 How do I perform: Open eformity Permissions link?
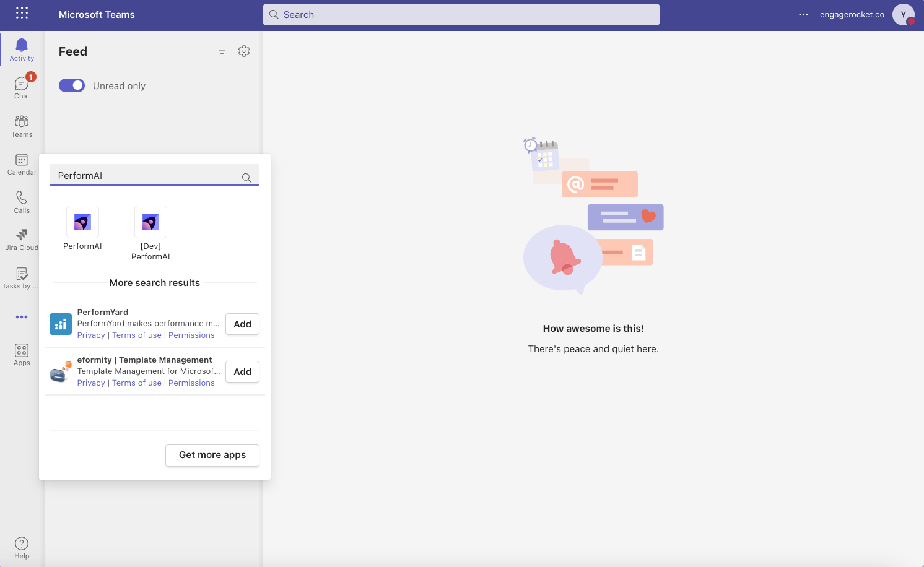point(191,383)
